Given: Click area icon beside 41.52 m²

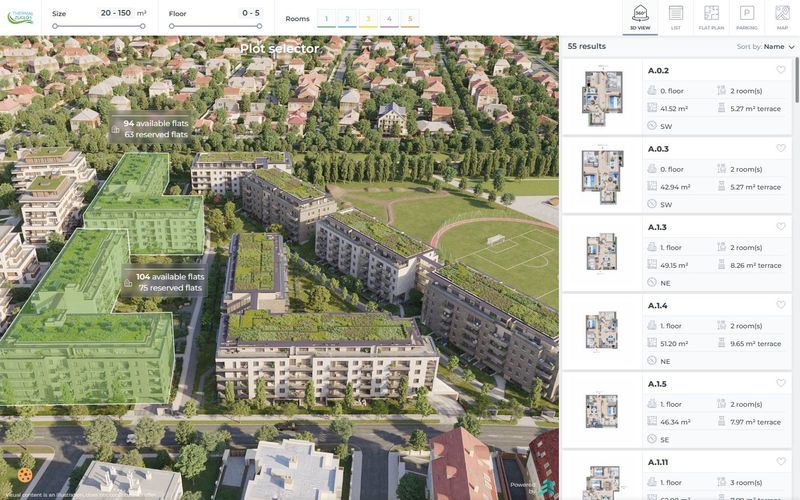Looking at the screenshot, I should pos(652,108).
